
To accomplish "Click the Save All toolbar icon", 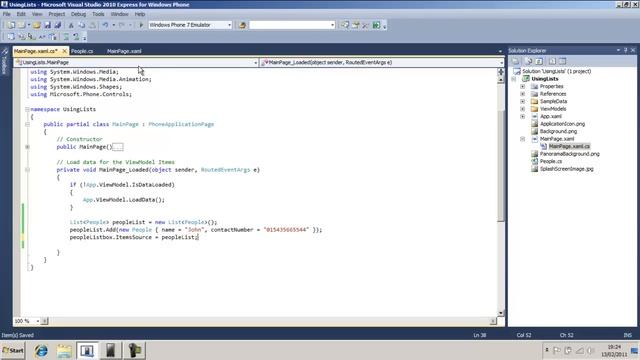I will click(x=58, y=25).
